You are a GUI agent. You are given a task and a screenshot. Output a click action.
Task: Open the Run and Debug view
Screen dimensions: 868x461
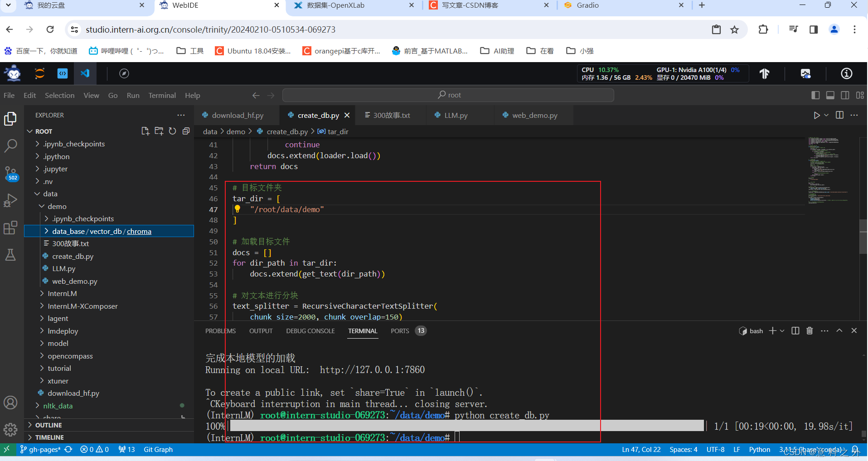(10, 200)
